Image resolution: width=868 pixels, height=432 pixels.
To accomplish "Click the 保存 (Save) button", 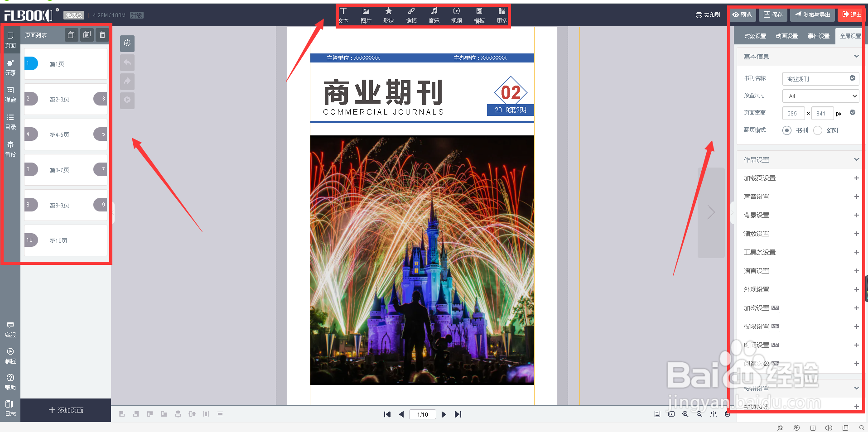I will [773, 14].
